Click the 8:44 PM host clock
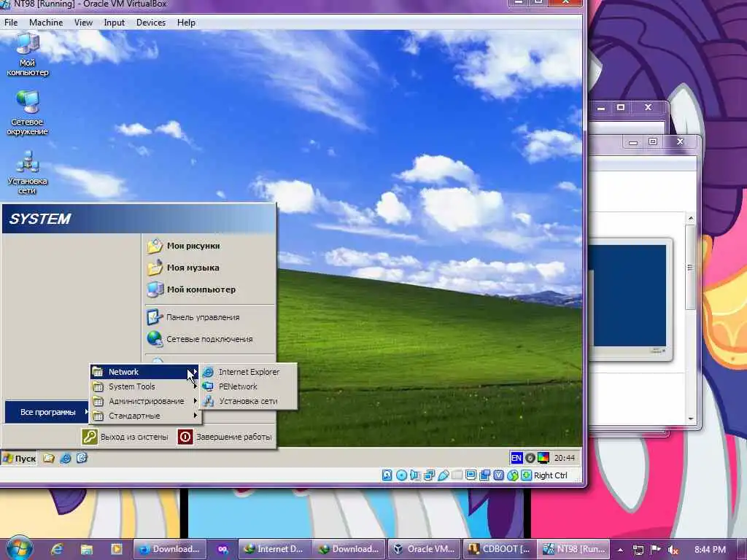Screen dimensions: 747x560 (x=710, y=550)
